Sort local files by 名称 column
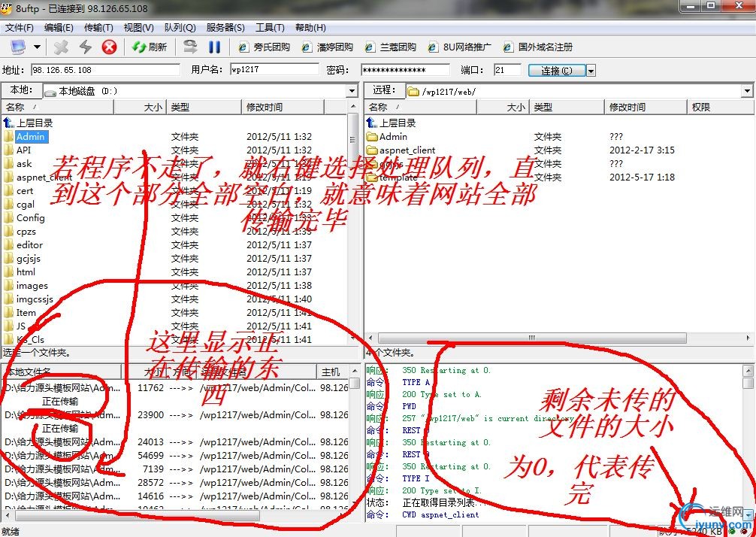 click(x=57, y=107)
